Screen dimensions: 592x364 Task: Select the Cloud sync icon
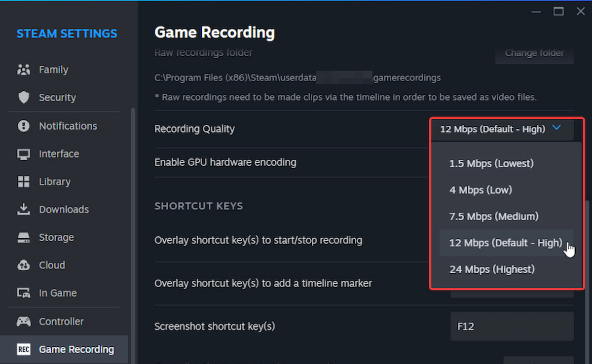pos(23,265)
